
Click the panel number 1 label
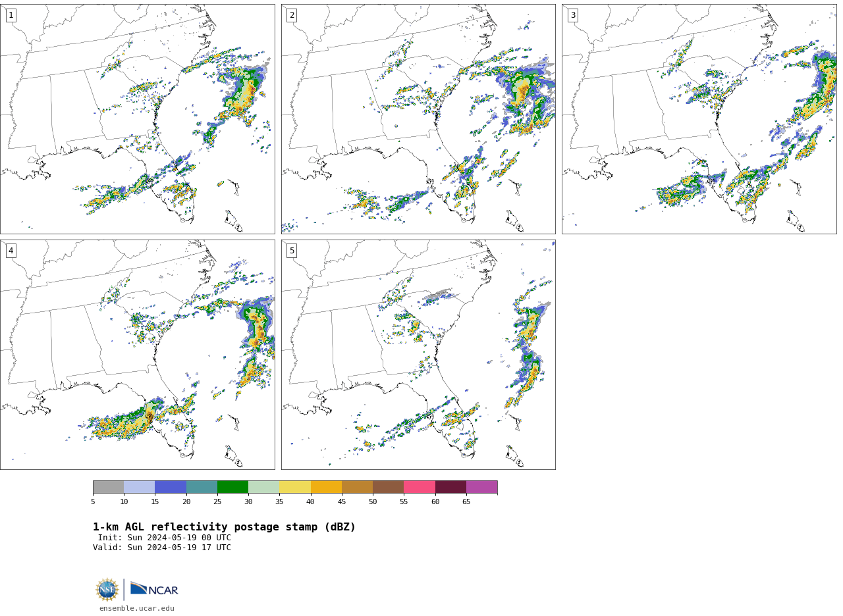[x=11, y=15]
